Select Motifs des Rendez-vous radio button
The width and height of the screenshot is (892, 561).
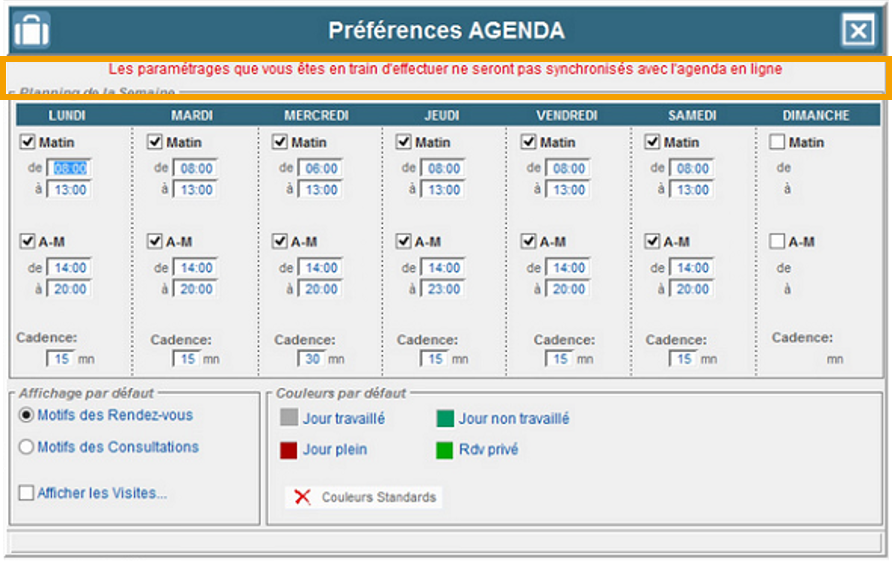point(27,415)
